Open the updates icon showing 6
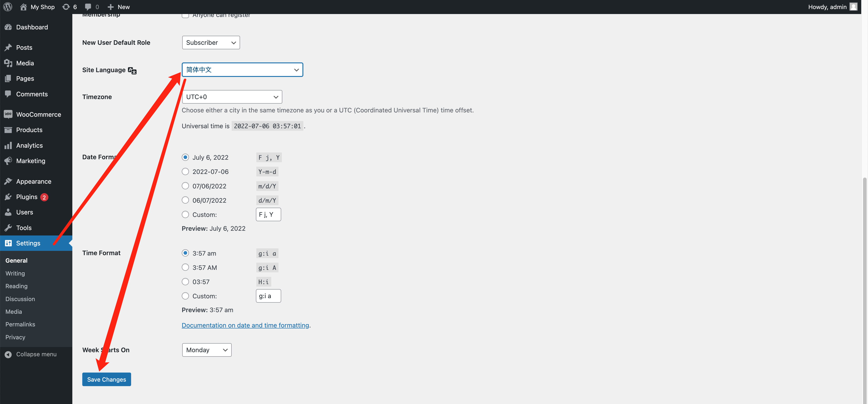 click(x=66, y=7)
